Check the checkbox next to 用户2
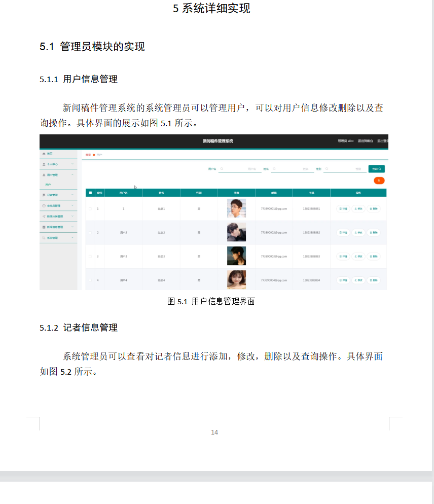Image resolution: width=434 pixels, height=504 pixels. (x=90, y=232)
